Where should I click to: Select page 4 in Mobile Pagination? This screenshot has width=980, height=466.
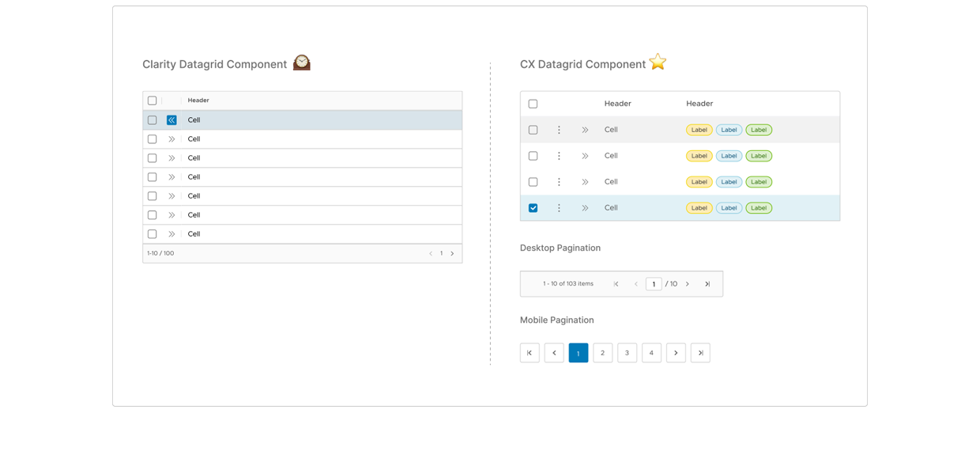(x=651, y=353)
